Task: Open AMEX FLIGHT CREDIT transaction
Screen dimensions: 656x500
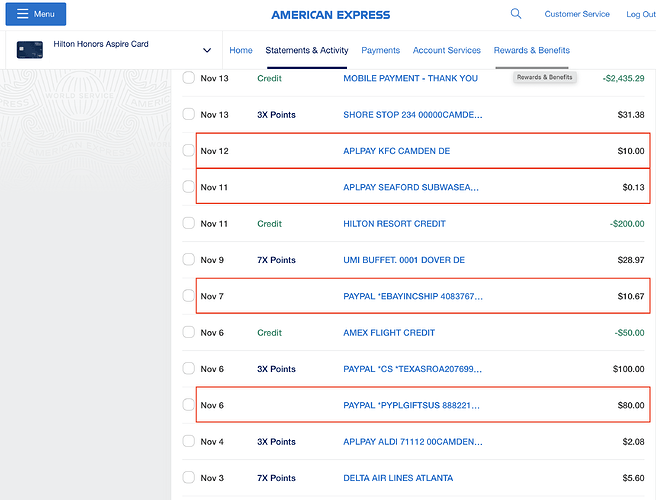Action: point(389,333)
